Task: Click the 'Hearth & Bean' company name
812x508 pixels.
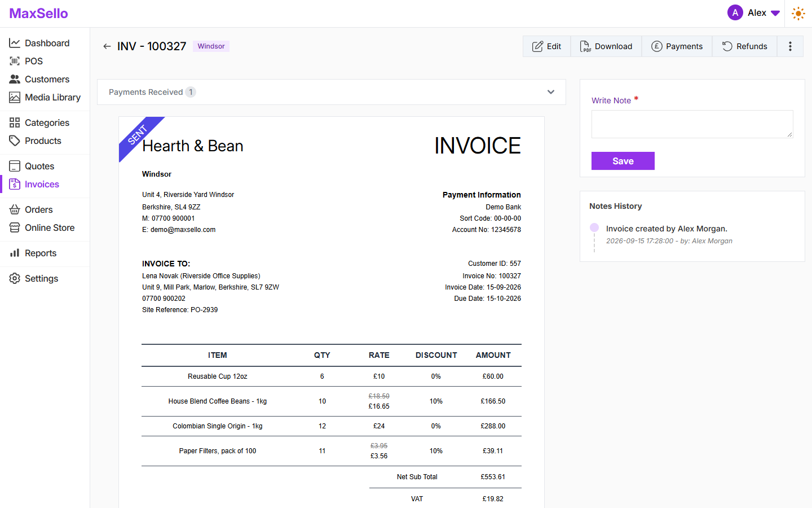Action: pyautogui.click(x=193, y=146)
